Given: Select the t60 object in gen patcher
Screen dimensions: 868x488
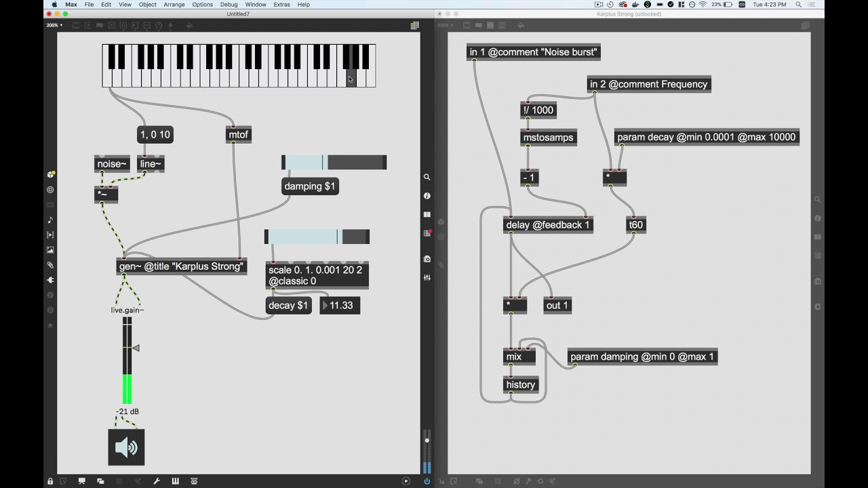Looking at the screenshot, I should (x=636, y=225).
